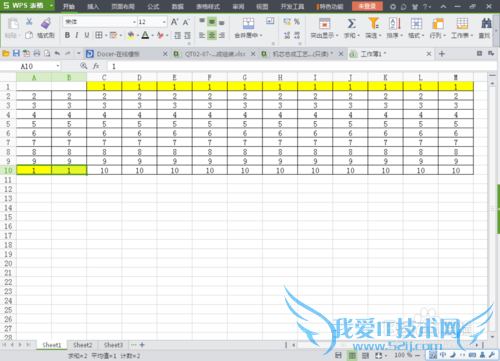This screenshot has width=500, height=361.
Task: Toggle underline formatting
Action: pyautogui.click(x=87, y=35)
